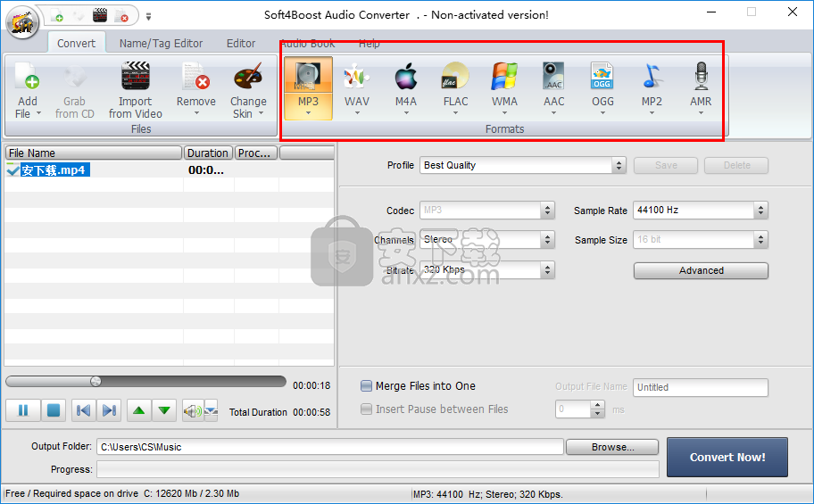Open the Bitrate dropdown
This screenshot has width=814, height=504.
(547, 270)
